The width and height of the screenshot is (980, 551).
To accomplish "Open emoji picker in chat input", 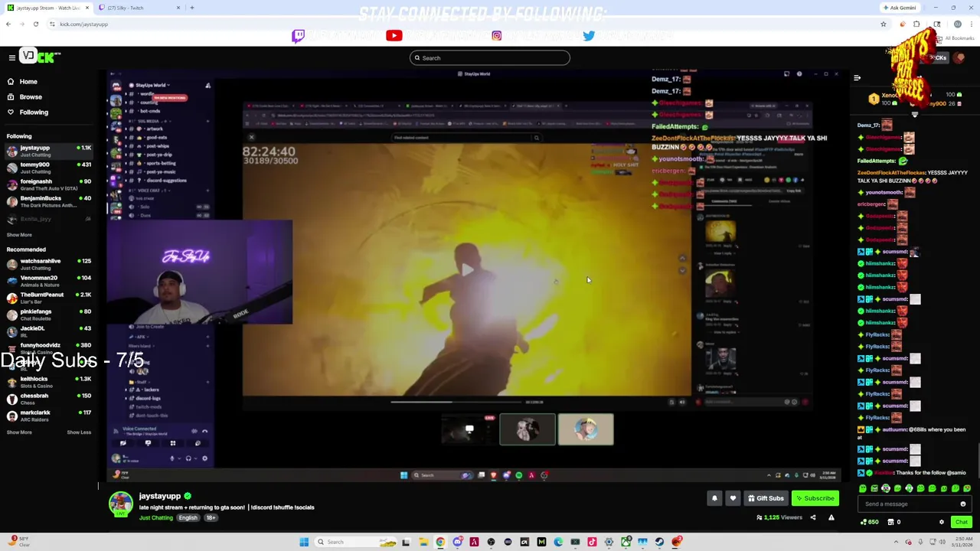I will click(x=963, y=504).
